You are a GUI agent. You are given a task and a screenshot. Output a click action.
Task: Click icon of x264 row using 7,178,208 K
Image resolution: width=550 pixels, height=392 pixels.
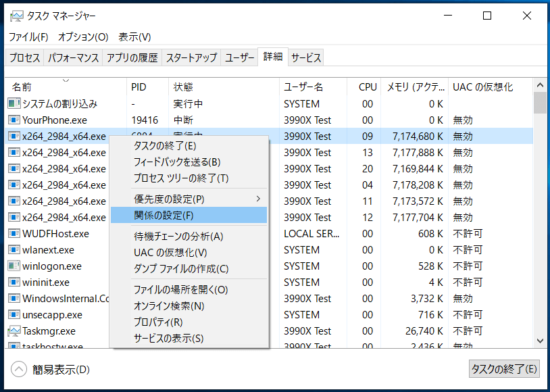tap(14, 185)
